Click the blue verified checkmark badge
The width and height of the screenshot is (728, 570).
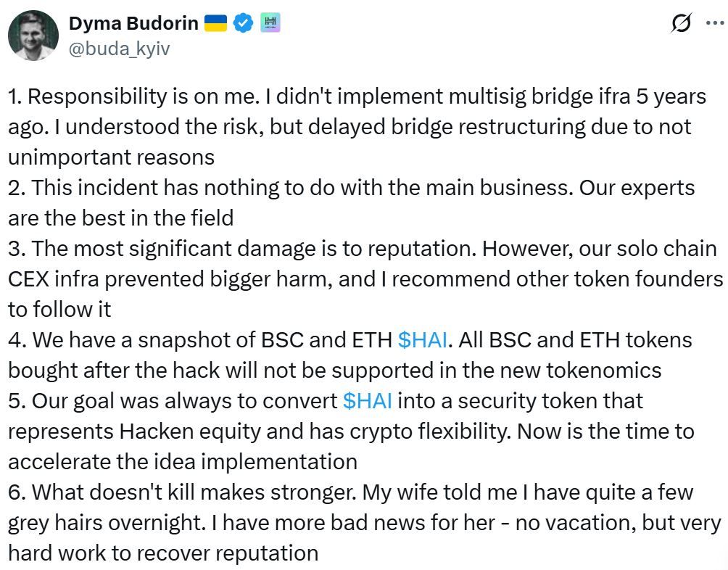pos(242,22)
